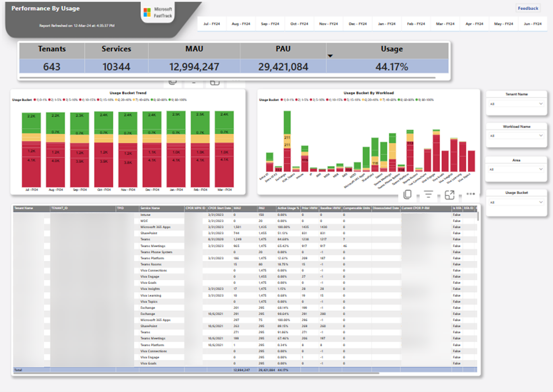Open filters icon on workload chart
553x392 pixels.
pyautogui.click(x=428, y=194)
